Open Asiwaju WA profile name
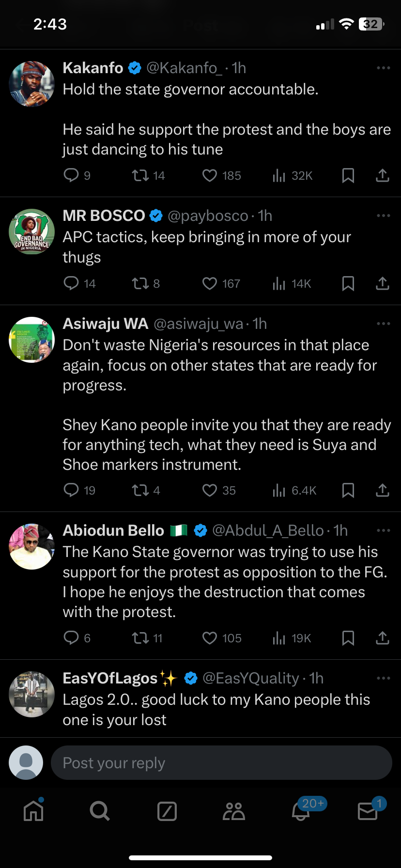This screenshot has height=868, width=401. pyautogui.click(x=106, y=324)
